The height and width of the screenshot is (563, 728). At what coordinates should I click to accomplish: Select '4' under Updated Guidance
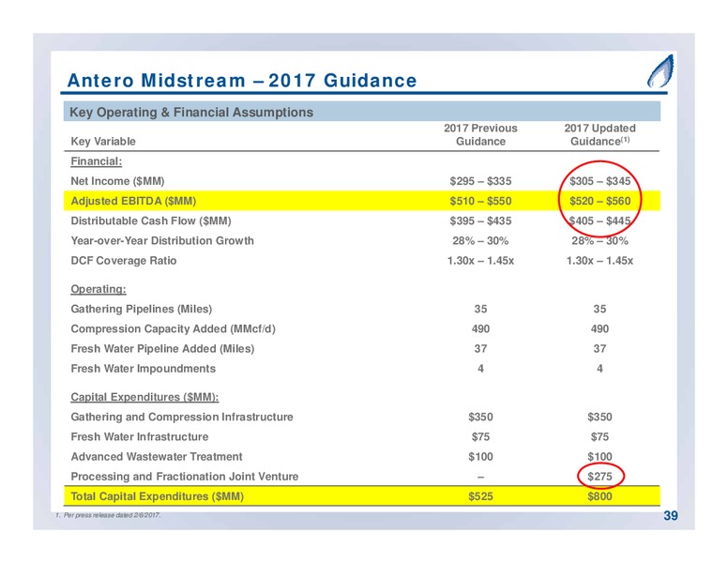coord(599,369)
